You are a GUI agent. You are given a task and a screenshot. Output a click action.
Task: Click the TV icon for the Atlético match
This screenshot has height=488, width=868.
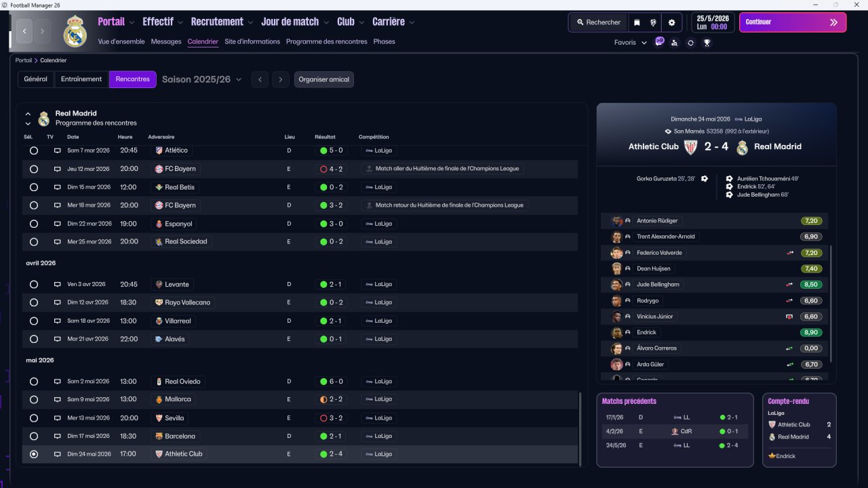58,150
